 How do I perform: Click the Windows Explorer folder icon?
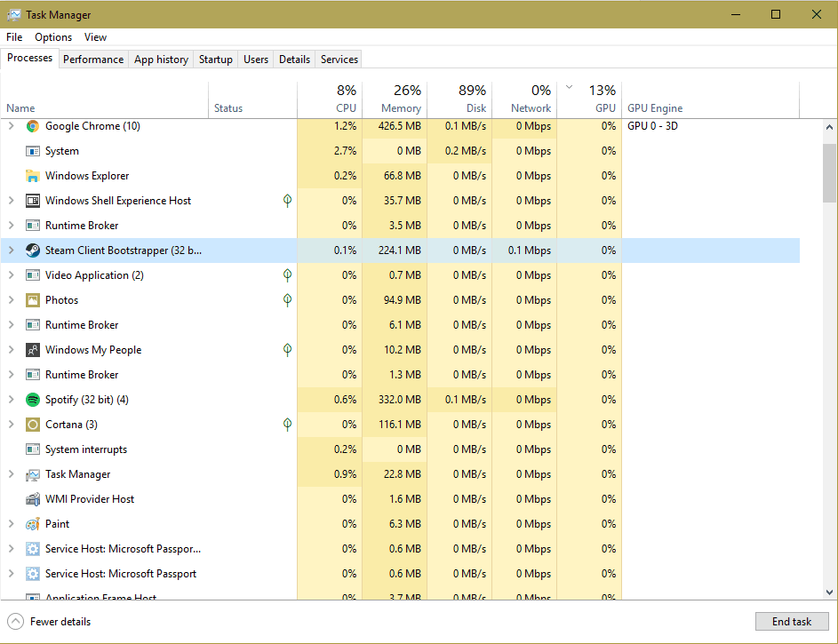(33, 176)
